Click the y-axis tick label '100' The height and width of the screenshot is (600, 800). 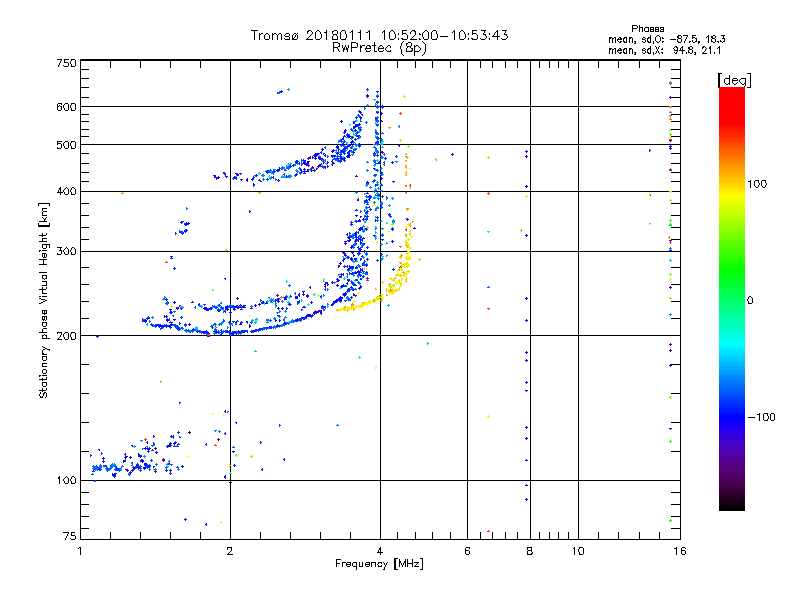pyautogui.click(x=66, y=480)
